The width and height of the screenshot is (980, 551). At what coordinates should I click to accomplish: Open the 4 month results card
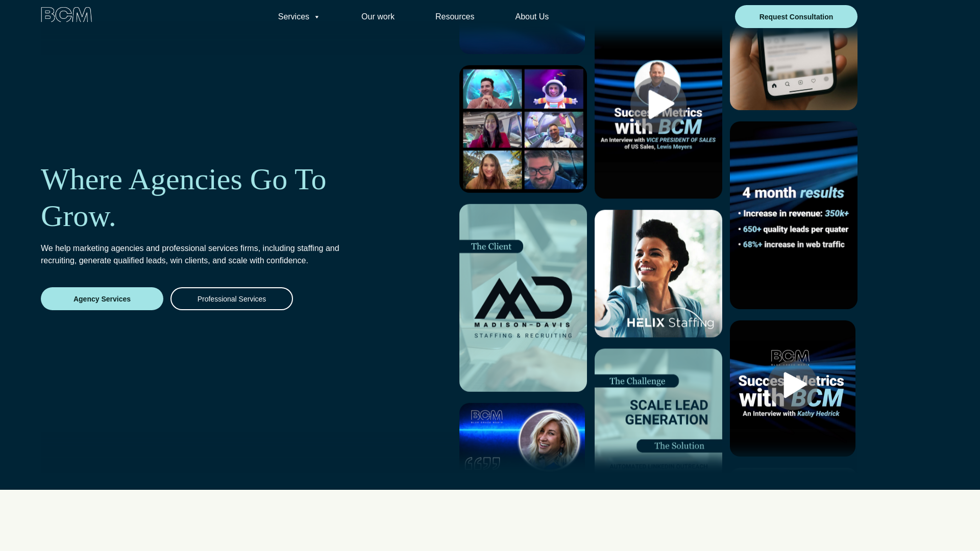794,215
